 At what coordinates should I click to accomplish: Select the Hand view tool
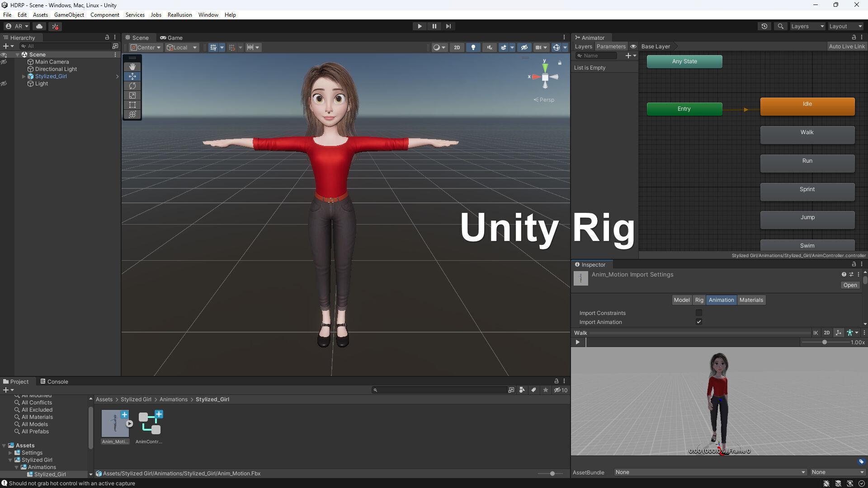click(x=132, y=67)
